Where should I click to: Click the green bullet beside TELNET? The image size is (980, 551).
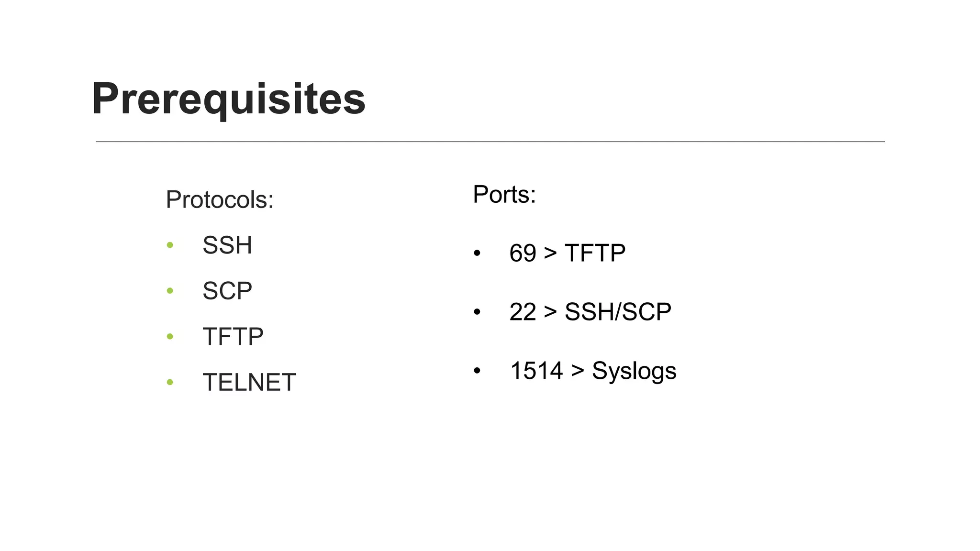tap(169, 382)
